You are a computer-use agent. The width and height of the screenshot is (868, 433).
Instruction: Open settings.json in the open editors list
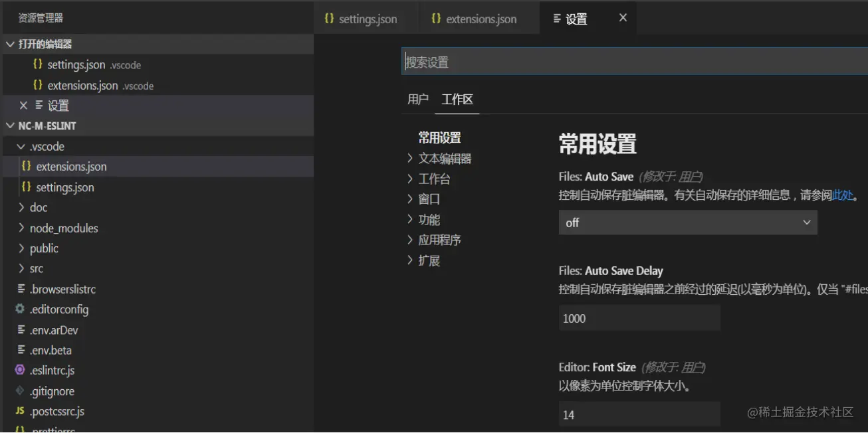coord(158,64)
